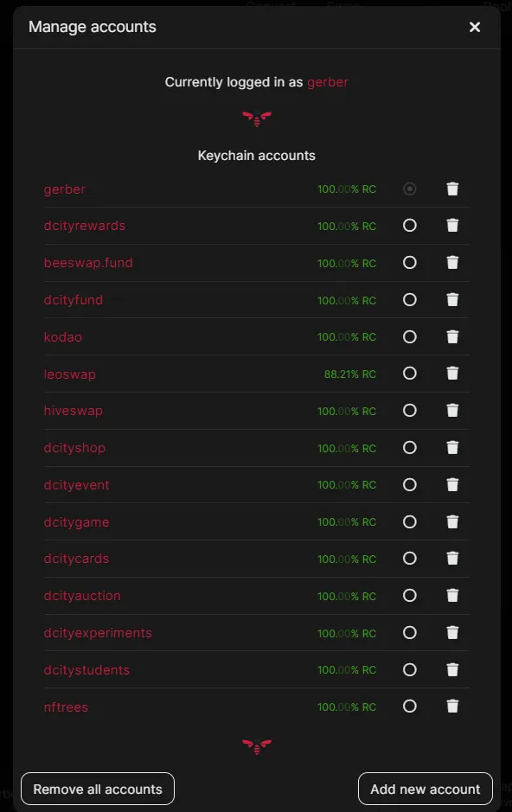Click Remove all accounts button
Screen dimensions: 512x812
pos(98,789)
